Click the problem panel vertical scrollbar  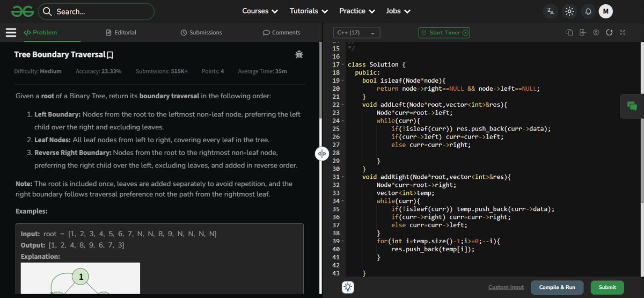click(320, 81)
